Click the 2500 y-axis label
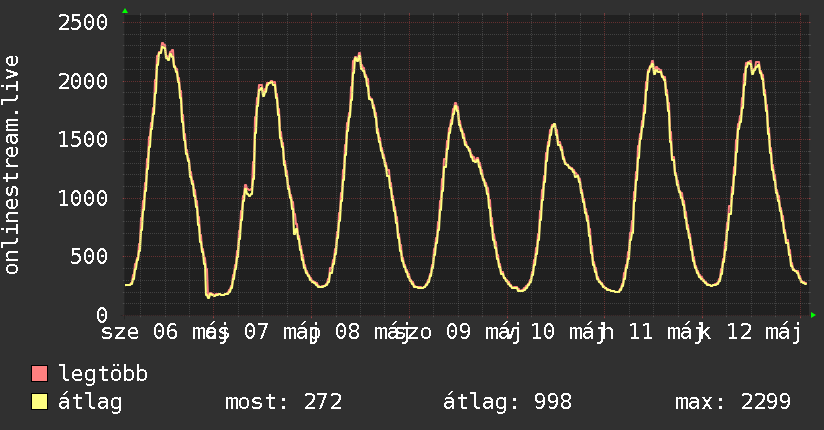Screen dimensions: 824x430 pyautogui.click(x=83, y=23)
